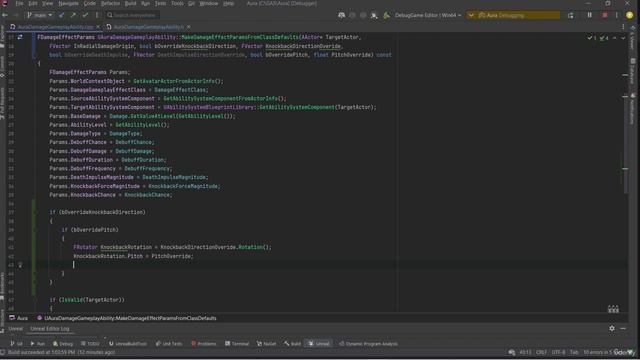640x360 pixels.
Task: Click the CRLF line separator status
Action: pyautogui.click(x=541, y=352)
